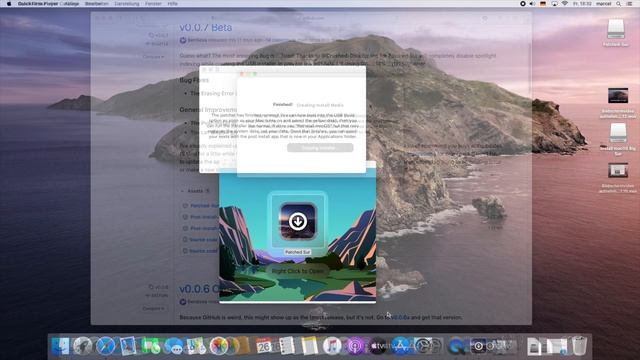Viewport: 640px width, 360px height.
Task: Open yellow Notes icon in Dock
Action: pos(310,346)
